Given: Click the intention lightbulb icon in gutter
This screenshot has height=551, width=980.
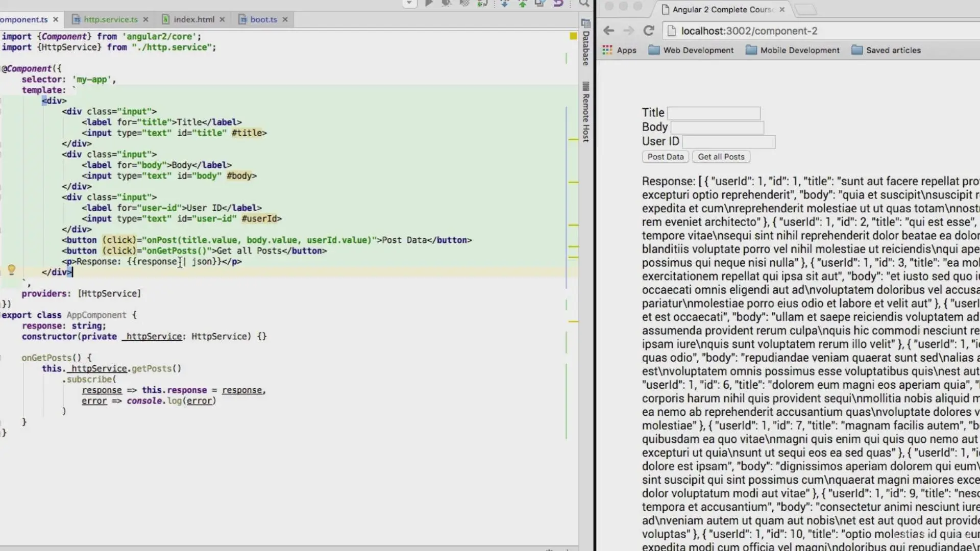Looking at the screenshot, I should tap(11, 269).
